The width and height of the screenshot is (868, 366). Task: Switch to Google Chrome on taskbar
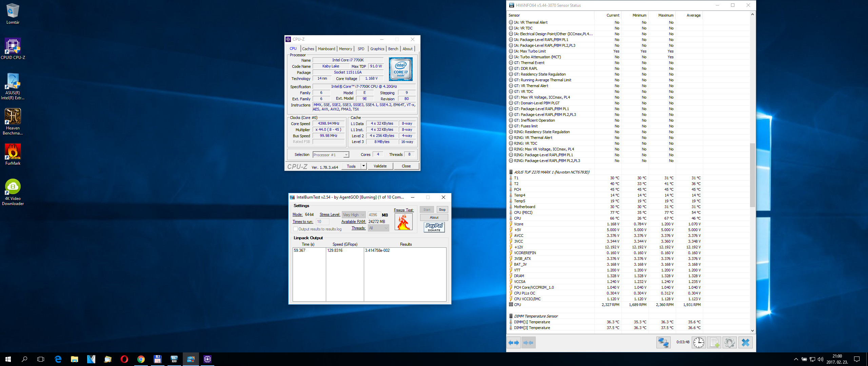pyautogui.click(x=141, y=359)
